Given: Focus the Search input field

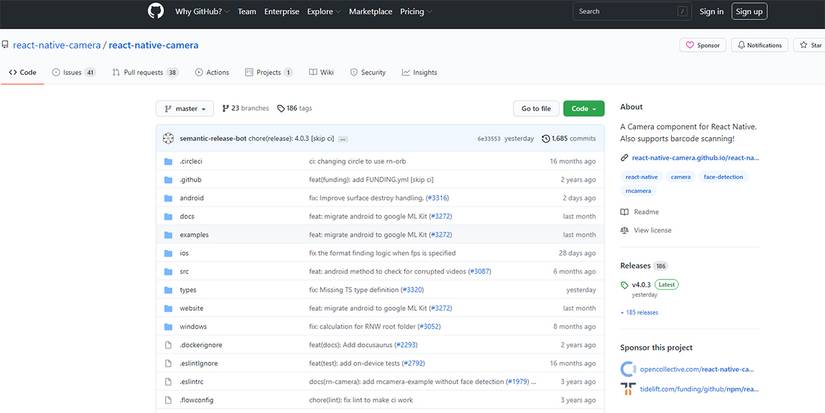Looking at the screenshot, I should pos(632,11).
